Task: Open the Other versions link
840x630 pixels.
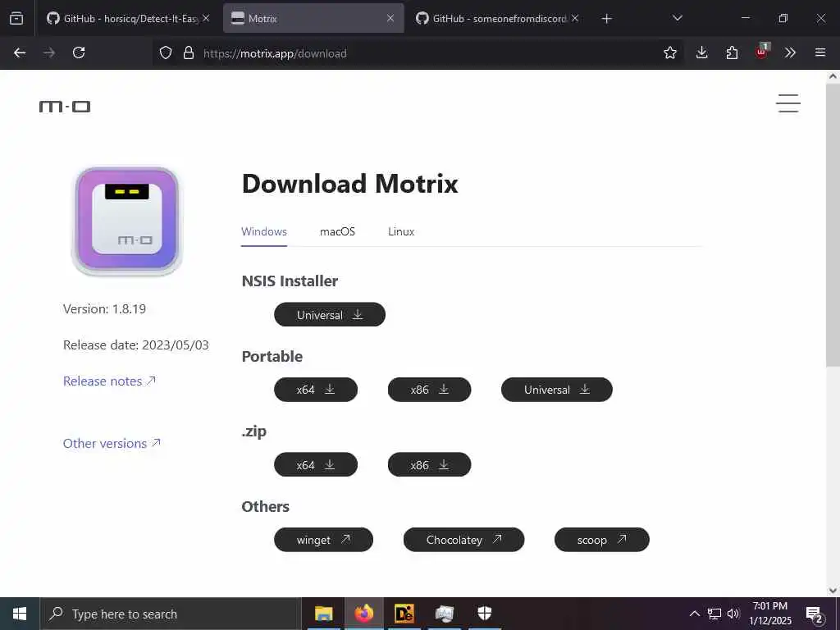Action: pyautogui.click(x=112, y=443)
